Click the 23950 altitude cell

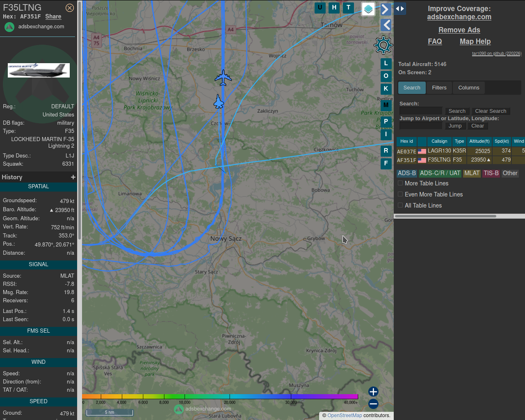click(480, 160)
